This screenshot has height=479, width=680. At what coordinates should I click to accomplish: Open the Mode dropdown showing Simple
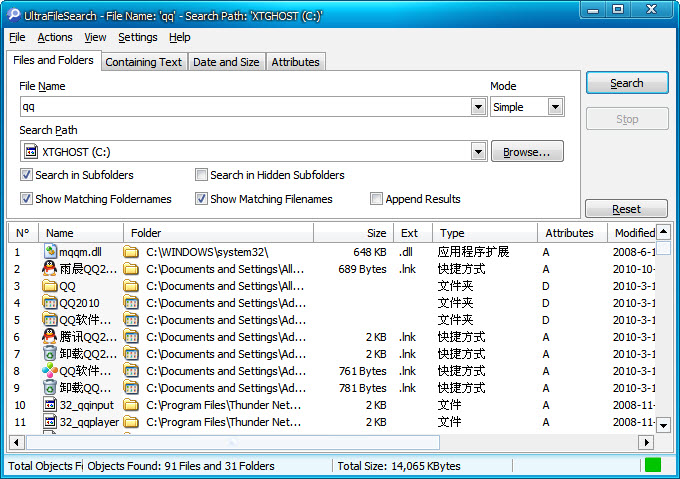[x=555, y=107]
